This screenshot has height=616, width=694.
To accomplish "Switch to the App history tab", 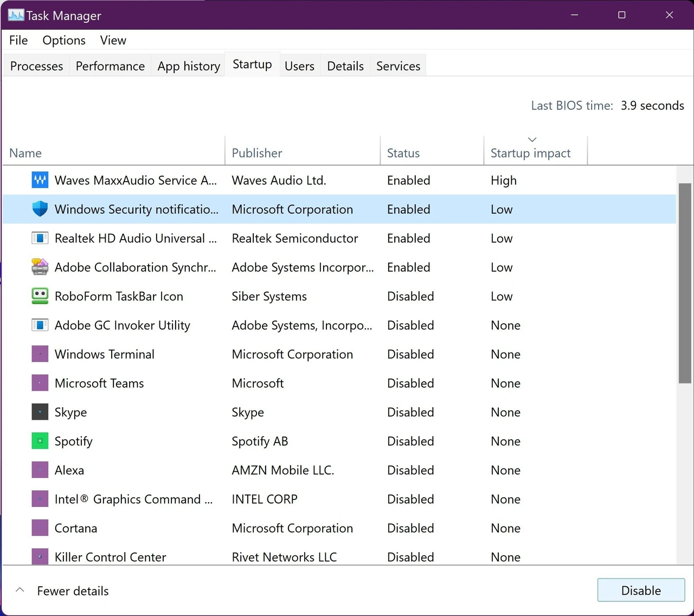I will coord(189,66).
